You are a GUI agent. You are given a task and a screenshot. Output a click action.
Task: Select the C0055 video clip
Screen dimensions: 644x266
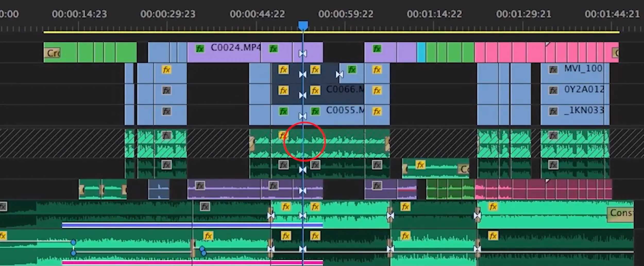click(334, 115)
